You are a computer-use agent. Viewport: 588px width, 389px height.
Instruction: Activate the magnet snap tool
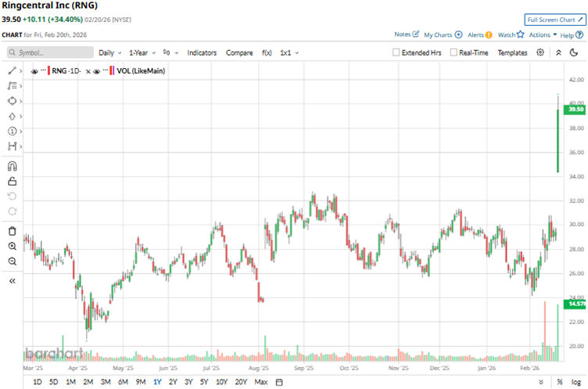point(13,166)
